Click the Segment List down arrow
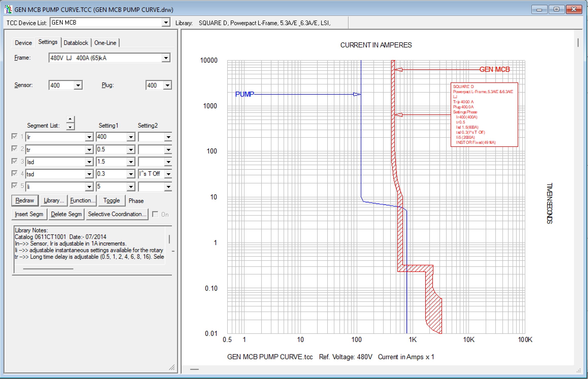 [x=70, y=126]
